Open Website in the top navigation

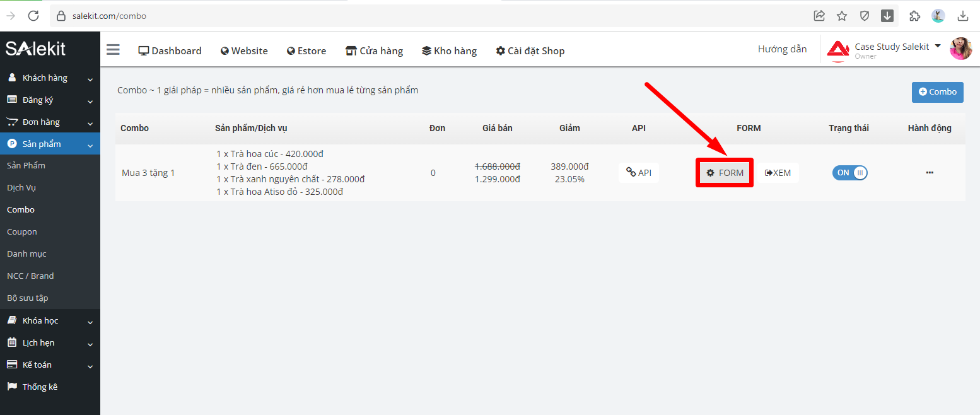[244, 50]
